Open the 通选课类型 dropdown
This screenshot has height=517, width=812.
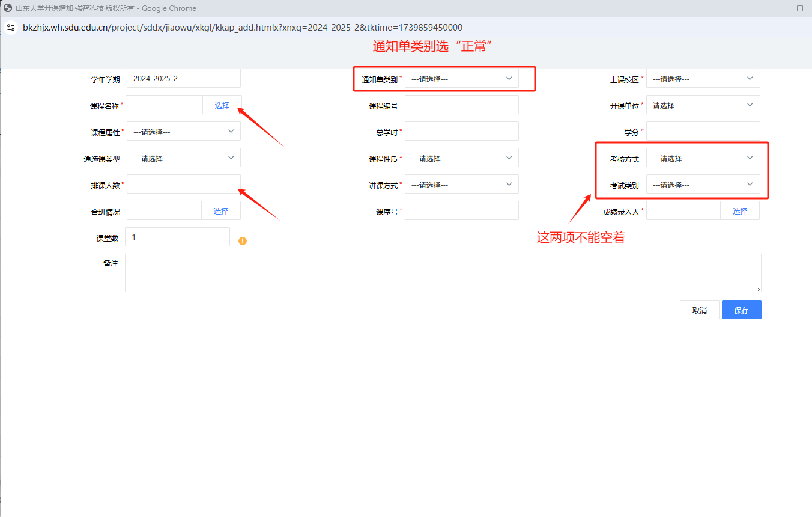(x=183, y=158)
